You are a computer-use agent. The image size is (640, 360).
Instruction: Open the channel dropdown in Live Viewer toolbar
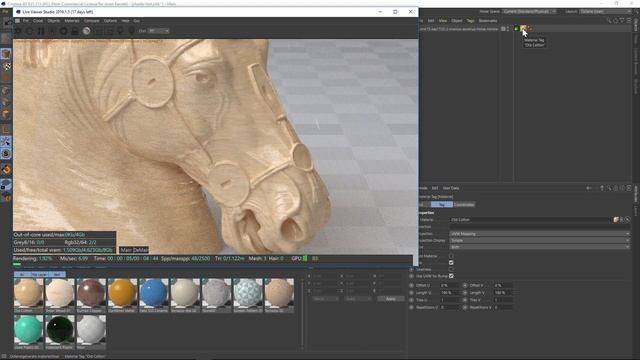pyautogui.click(x=158, y=31)
